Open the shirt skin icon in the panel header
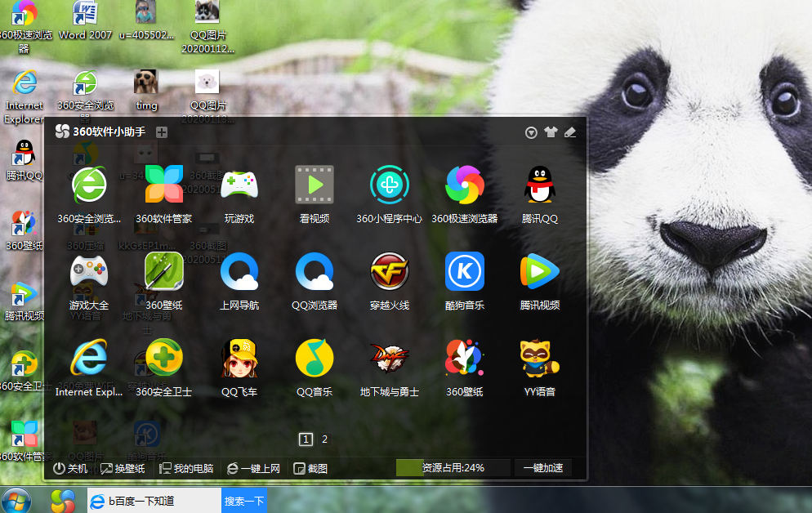Image resolution: width=812 pixels, height=513 pixels. point(551,132)
